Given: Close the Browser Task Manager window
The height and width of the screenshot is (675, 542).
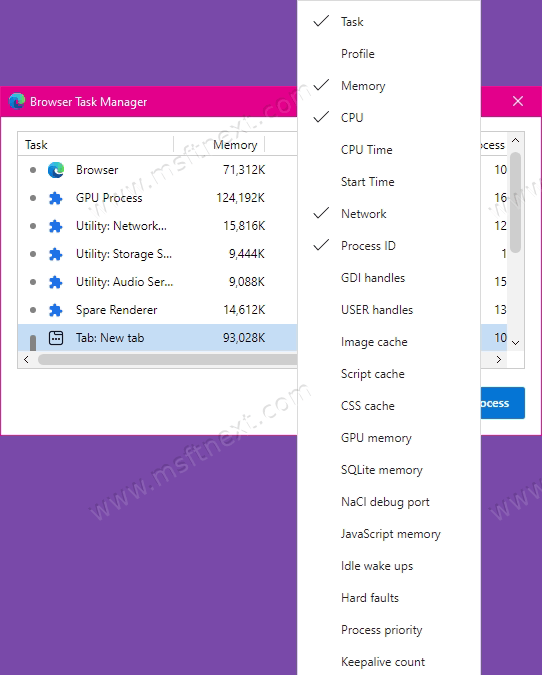Looking at the screenshot, I should [x=518, y=101].
